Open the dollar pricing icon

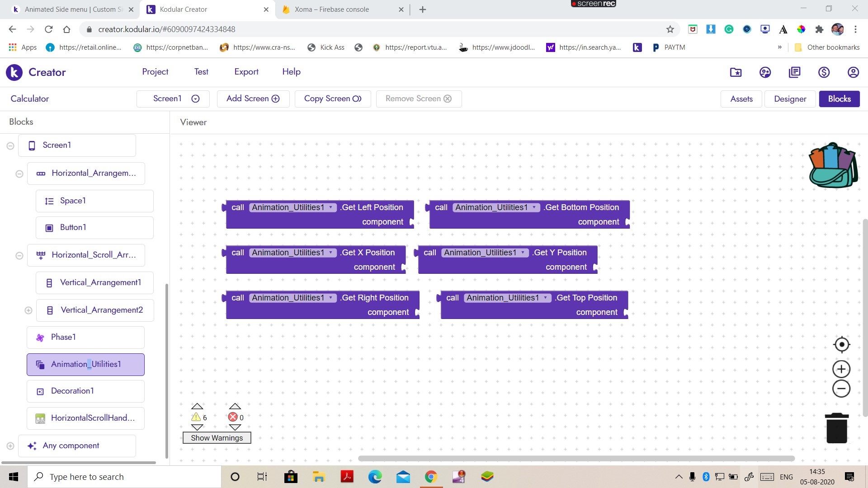823,72
